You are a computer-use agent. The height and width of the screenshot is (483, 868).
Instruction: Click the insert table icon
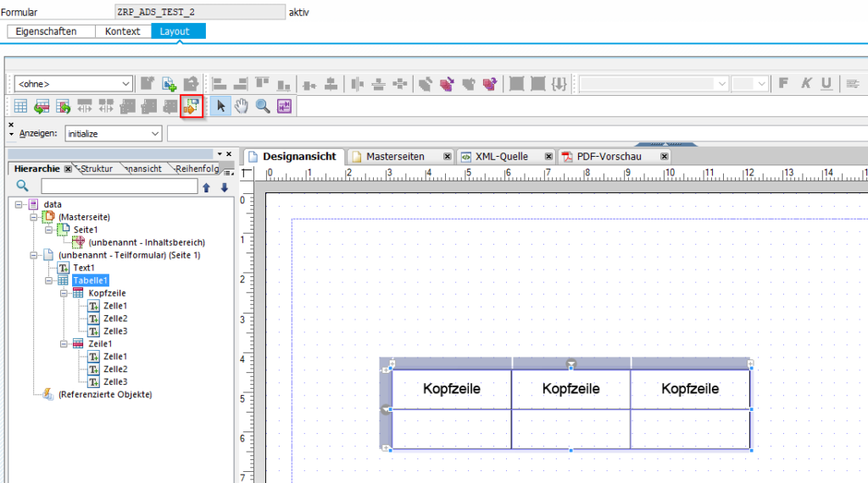(20, 106)
